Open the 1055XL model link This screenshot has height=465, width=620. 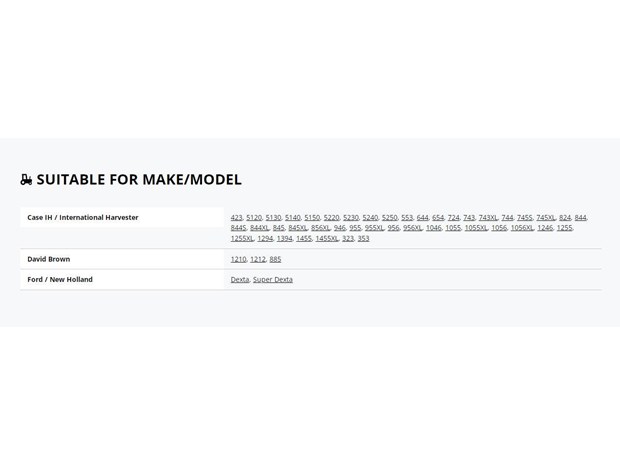pos(476,228)
